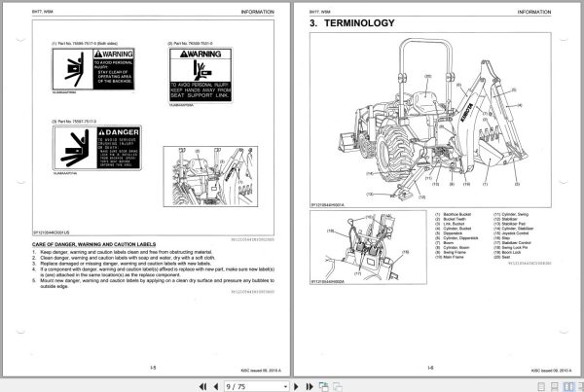Image resolution: width=584 pixels, height=392 pixels.
Task: Click the DANGER crushing injury label
Action: point(96,148)
